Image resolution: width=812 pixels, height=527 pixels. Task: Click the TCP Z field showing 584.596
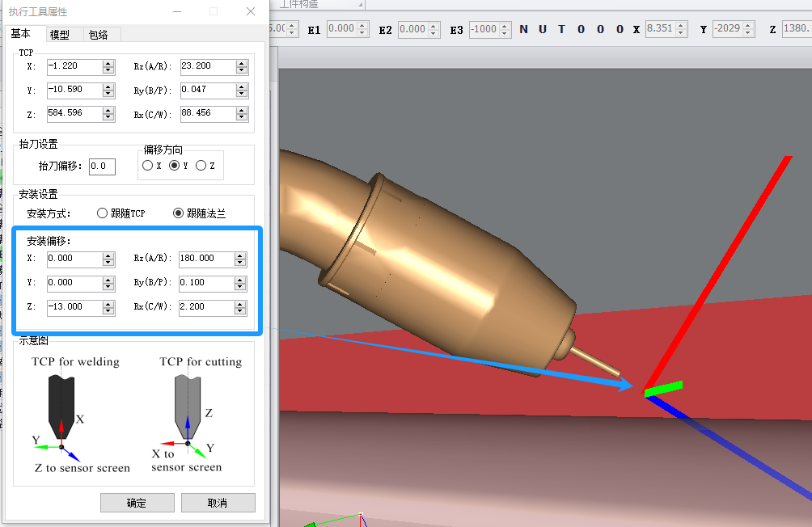[x=74, y=113]
